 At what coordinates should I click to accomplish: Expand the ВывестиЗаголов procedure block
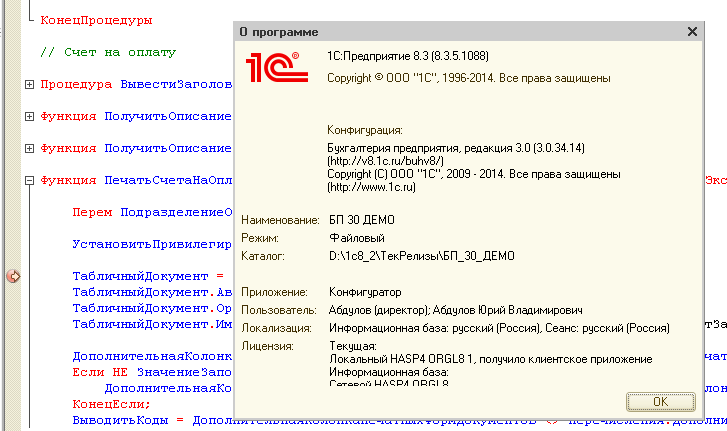(29, 84)
